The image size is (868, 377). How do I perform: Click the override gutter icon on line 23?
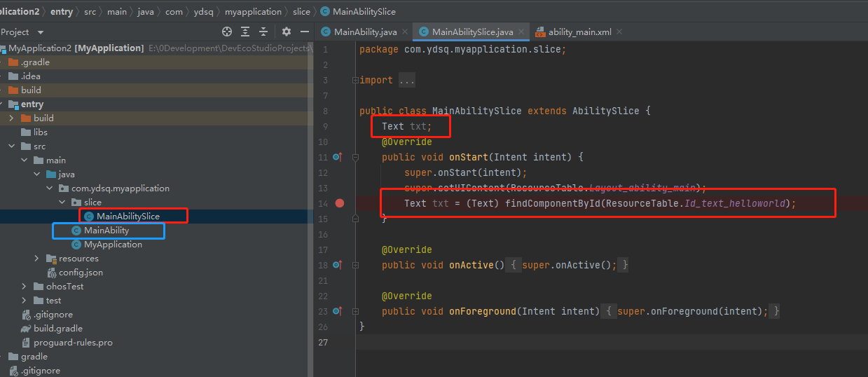(x=337, y=311)
